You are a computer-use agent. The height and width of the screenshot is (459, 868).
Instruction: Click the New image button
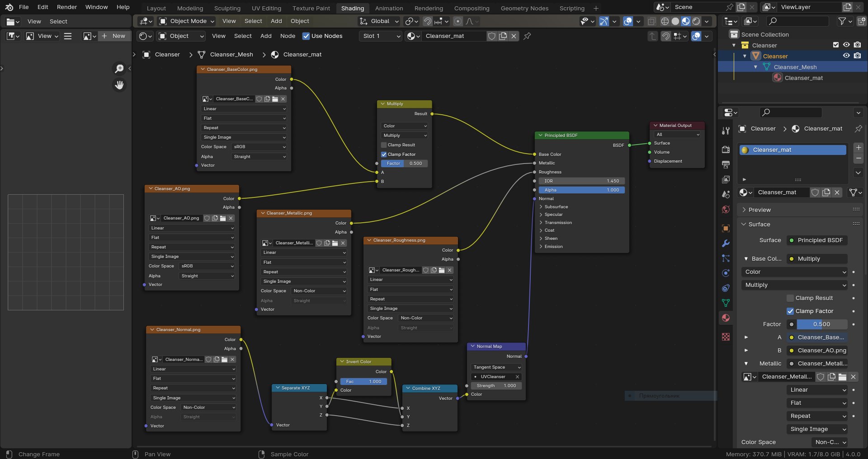click(x=114, y=36)
